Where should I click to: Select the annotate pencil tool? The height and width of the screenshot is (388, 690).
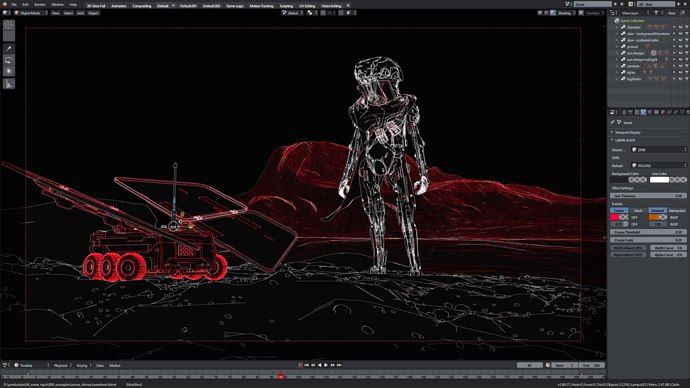(x=9, y=49)
